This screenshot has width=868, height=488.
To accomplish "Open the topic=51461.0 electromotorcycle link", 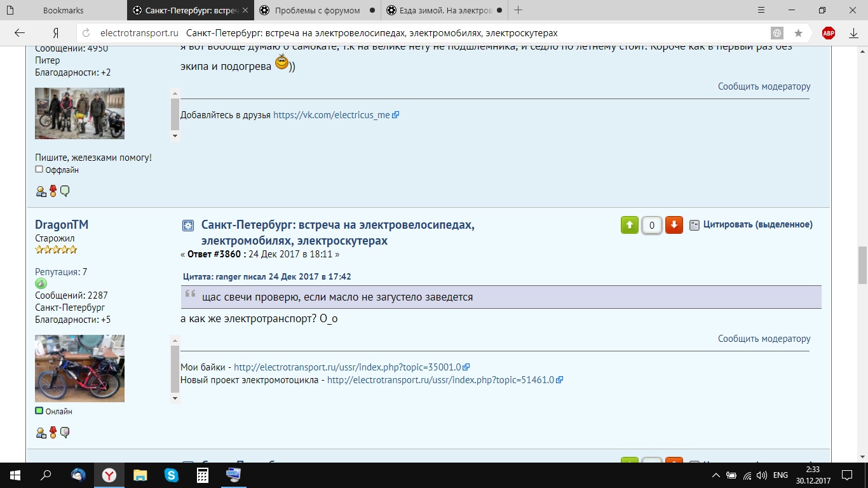I will pyautogui.click(x=440, y=380).
